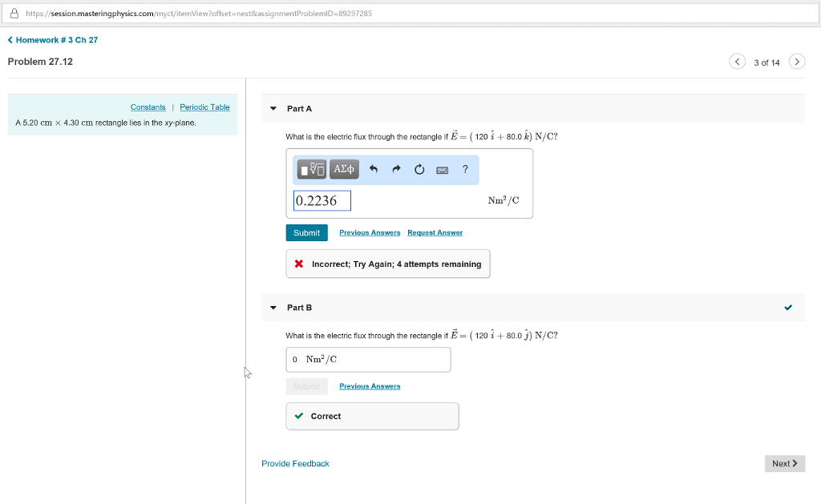821x504 pixels.
Task: Open the math templates palette icon
Action: [311, 169]
